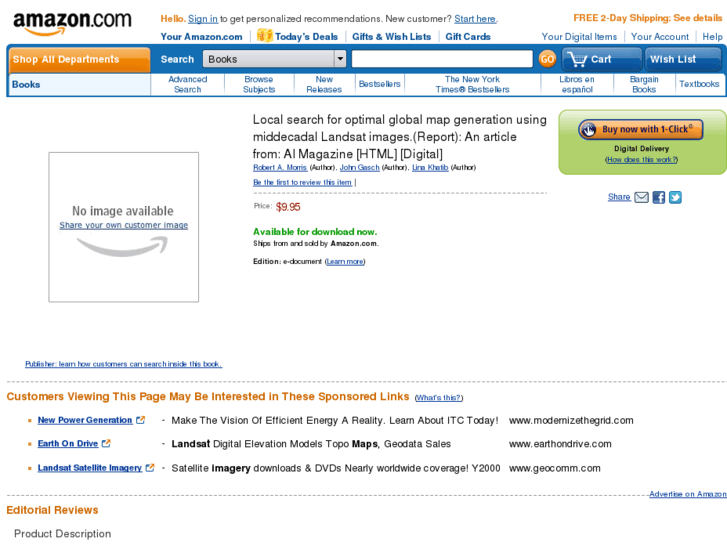The width and height of the screenshot is (727, 545).
Task: Buy now with 1-Click
Action: pos(641,129)
